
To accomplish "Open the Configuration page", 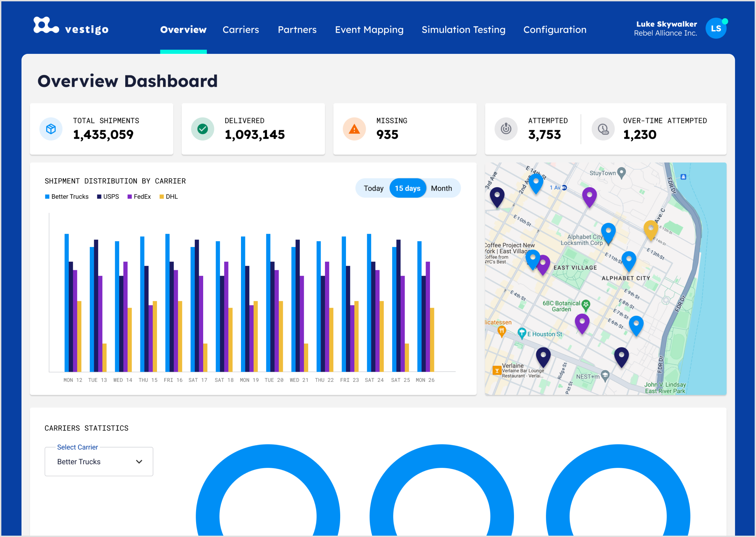I will click(x=555, y=30).
